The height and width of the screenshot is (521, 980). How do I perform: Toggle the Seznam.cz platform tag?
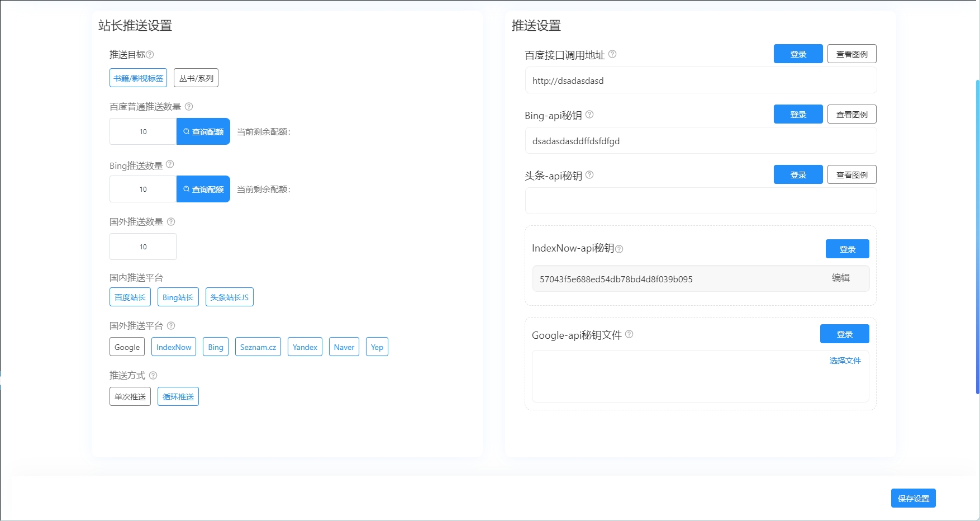coord(258,347)
